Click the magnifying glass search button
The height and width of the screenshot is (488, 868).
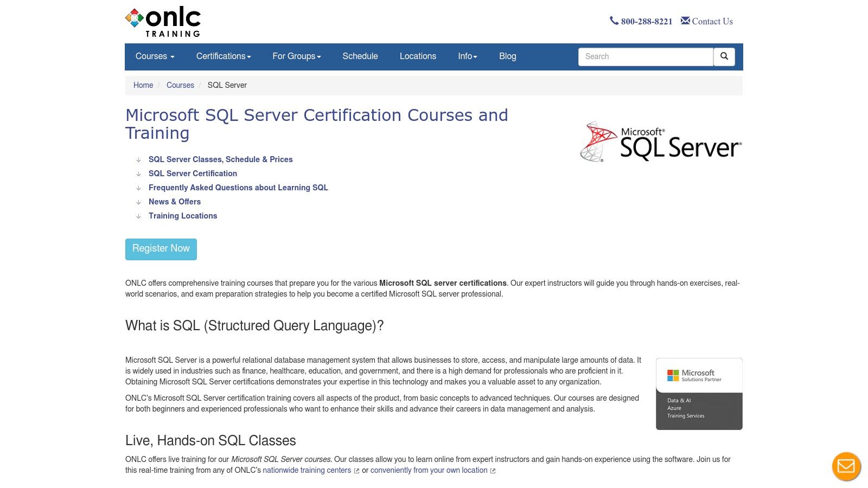coord(724,56)
